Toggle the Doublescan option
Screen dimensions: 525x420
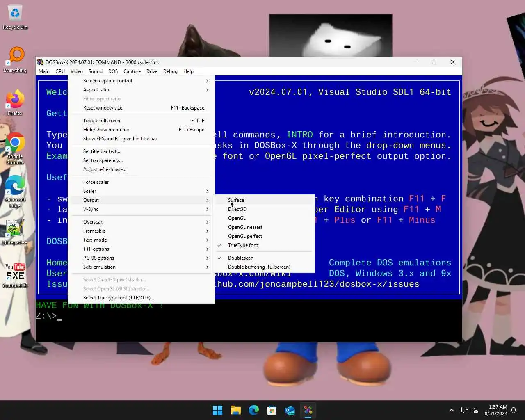(x=265, y=258)
